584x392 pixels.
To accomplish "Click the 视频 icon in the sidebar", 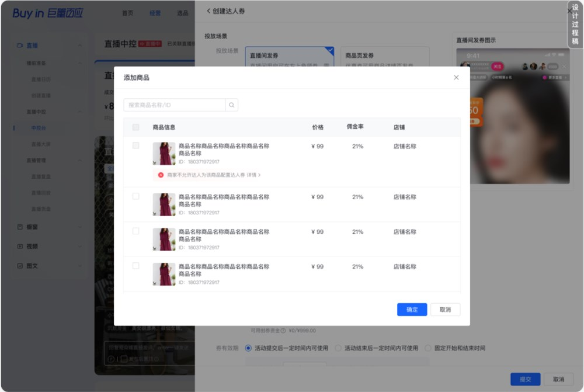I will 20,246.
